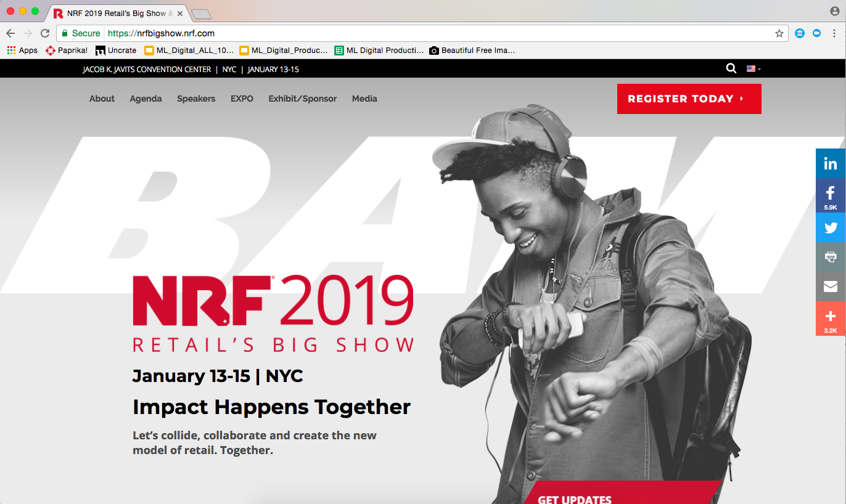Screen dimensions: 846x504
Task: Open the US flag language selector
Action: coord(754,69)
